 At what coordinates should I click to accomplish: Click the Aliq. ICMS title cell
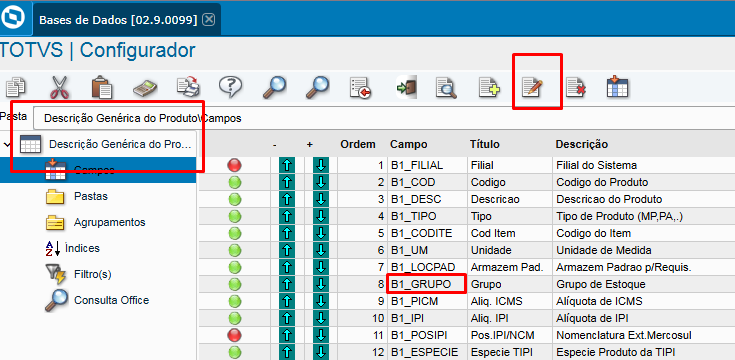point(510,301)
